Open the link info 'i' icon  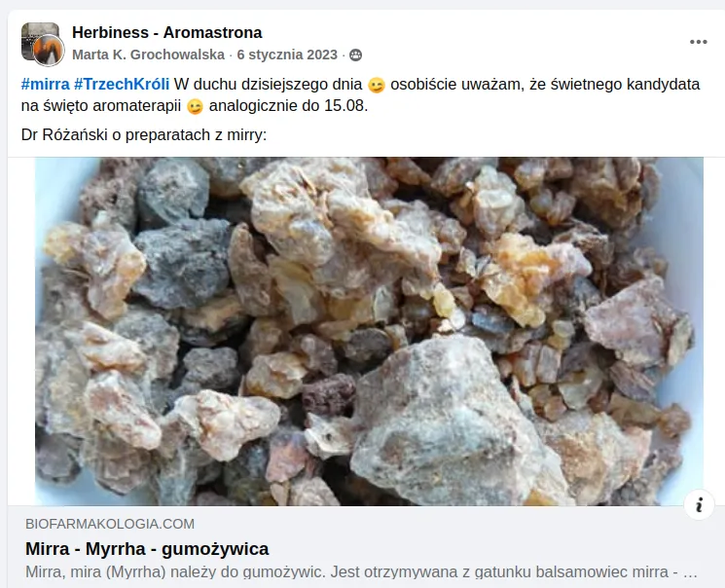pyautogui.click(x=699, y=504)
